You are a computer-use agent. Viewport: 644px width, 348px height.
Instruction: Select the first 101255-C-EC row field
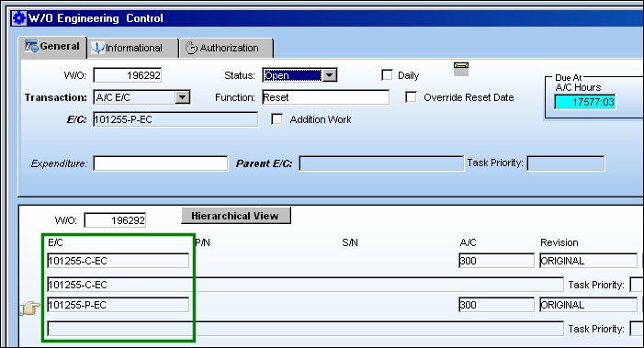click(x=119, y=261)
